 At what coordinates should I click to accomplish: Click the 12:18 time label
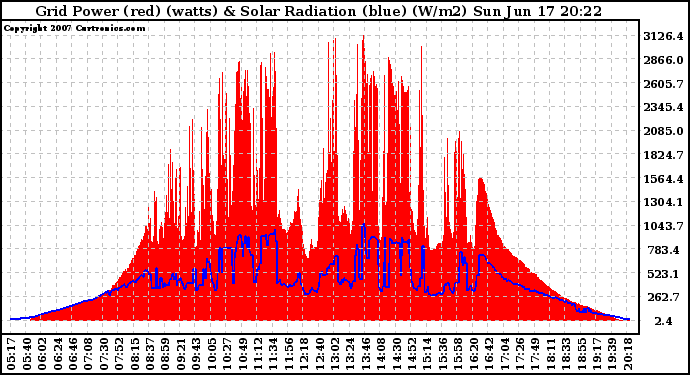click(x=303, y=354)
